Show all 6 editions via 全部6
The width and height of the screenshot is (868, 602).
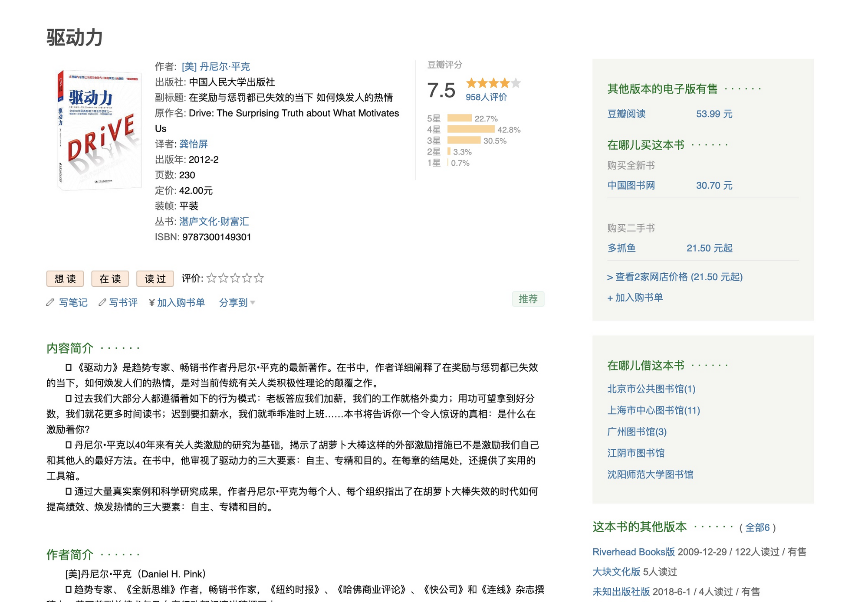[757, 527]
